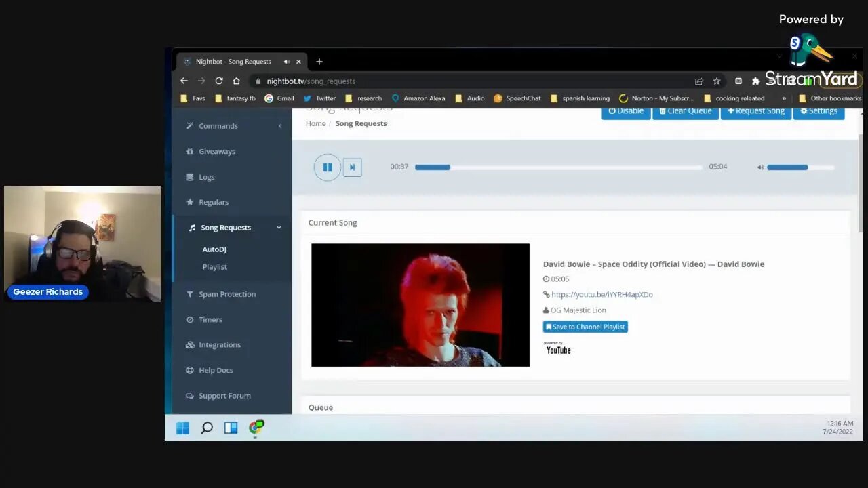The image size is (868, 488).
Task: Click the browser Back arrow
Action: pos(184,81)
